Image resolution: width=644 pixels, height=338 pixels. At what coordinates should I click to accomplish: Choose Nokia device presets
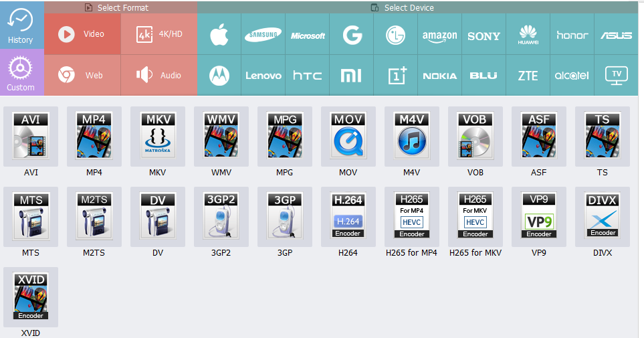pos(440,75)
